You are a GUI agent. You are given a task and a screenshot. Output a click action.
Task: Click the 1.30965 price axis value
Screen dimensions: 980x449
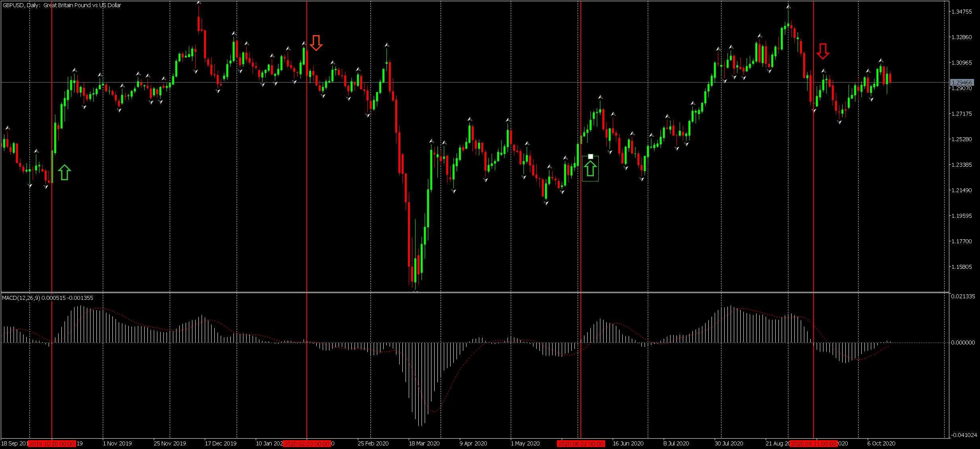pyautogui.click(x=962, y=63)
